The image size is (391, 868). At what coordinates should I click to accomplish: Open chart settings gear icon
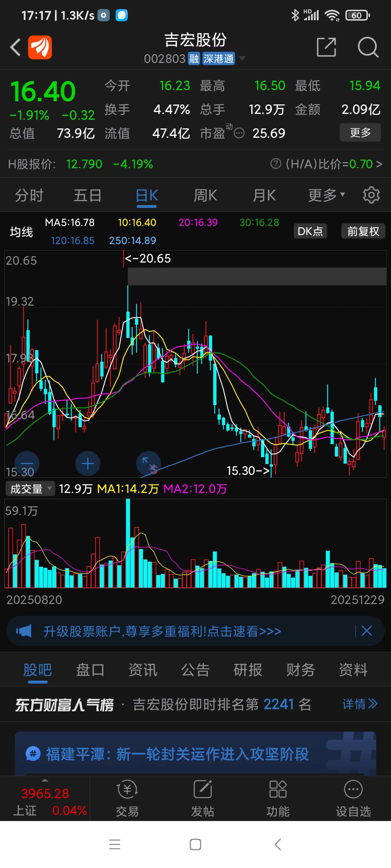click(371, 195)
